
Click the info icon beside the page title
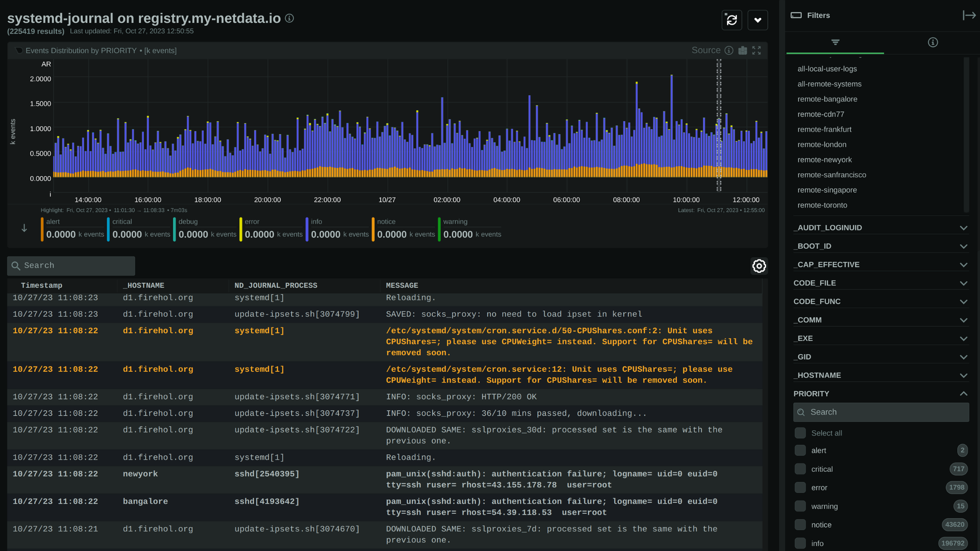click(x=289, y=18)
